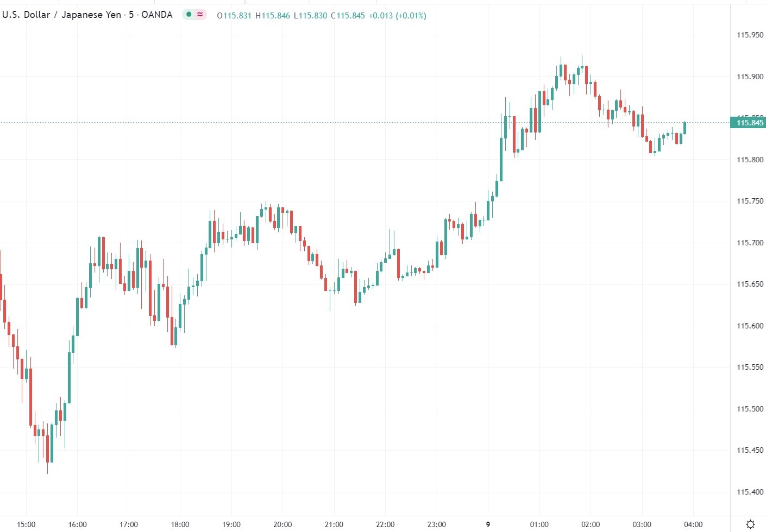Click the green market status dot
The height and width of the screenshot is (532, 766).
(189, 15)
